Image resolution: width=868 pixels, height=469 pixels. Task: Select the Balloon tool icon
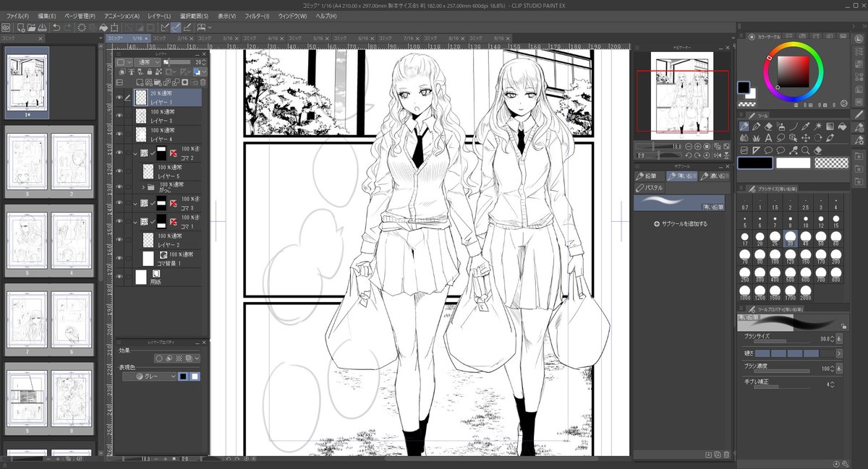(x=768, y=151)
